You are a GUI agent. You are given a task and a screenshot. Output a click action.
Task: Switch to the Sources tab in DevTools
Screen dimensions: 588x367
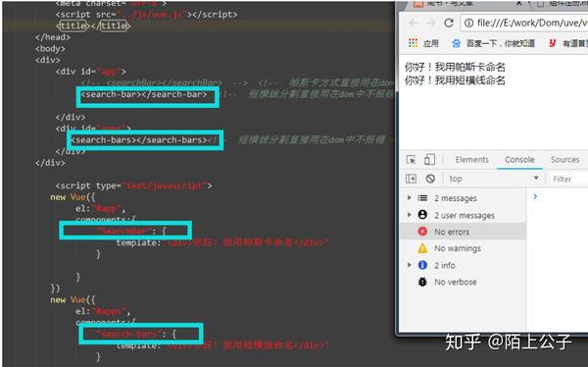[564, 160]
